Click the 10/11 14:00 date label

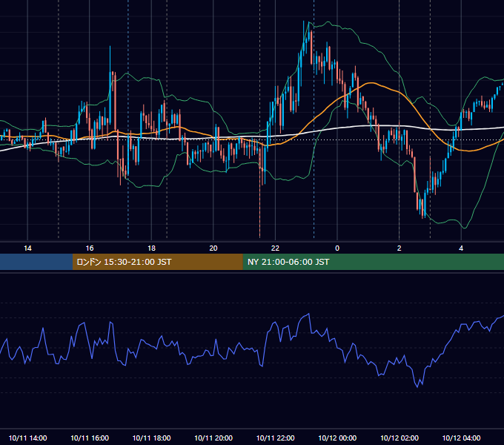click(27, 438)
